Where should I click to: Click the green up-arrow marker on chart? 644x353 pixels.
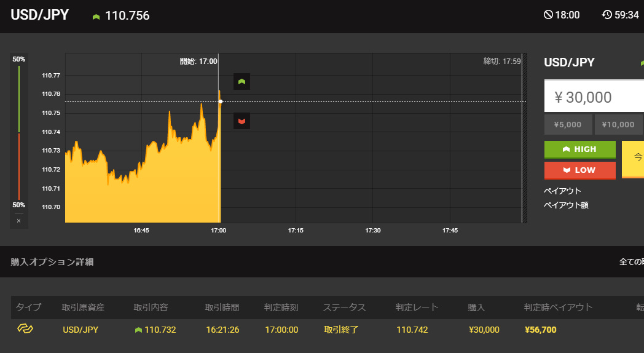click(x=241, y=81)
